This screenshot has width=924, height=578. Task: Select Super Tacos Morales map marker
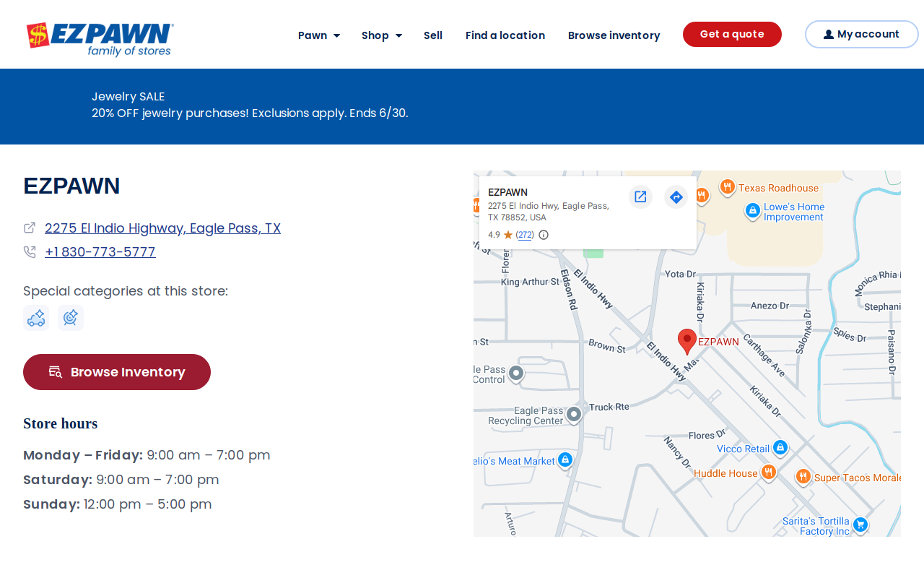click(x=803, y=477)
